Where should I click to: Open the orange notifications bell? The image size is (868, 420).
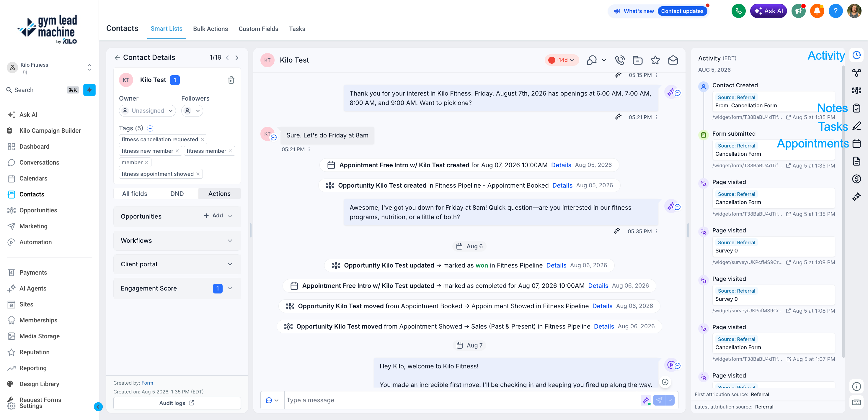point(817,11)
